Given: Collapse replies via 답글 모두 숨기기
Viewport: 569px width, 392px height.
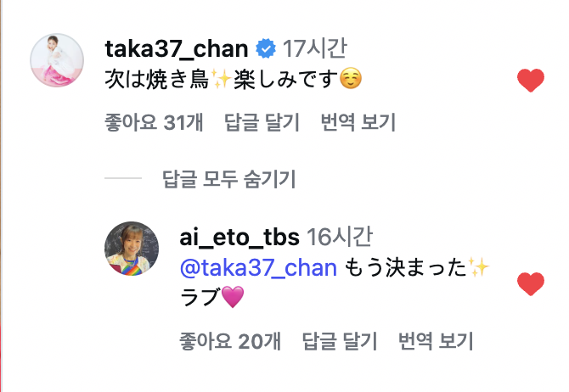Looking at the screenshot, I should (x=228, y=179).
